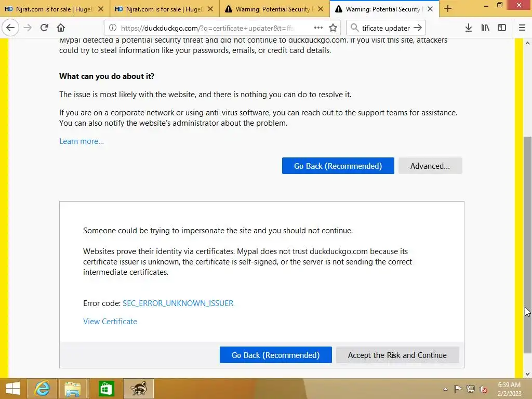The height and width of the screenshot is (399, 532).
Task: Open Windows Store from taskbar
Action: 106,389
